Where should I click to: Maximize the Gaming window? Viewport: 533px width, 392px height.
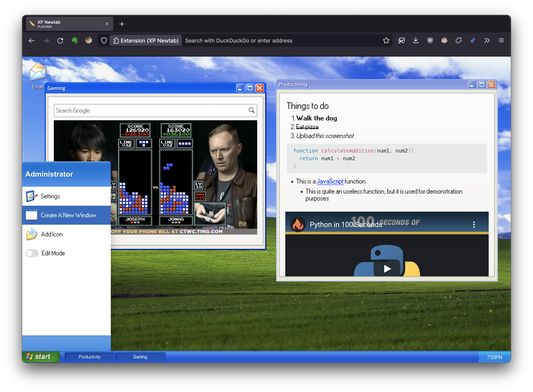pos(250,88)
